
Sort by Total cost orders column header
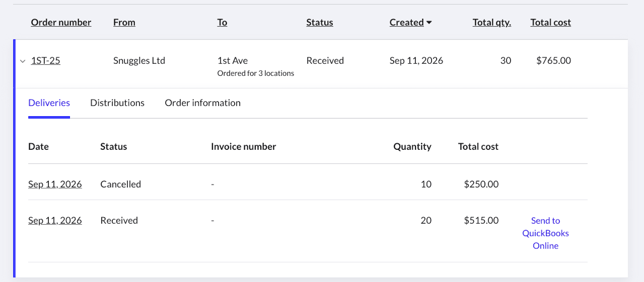pos(551,23)
